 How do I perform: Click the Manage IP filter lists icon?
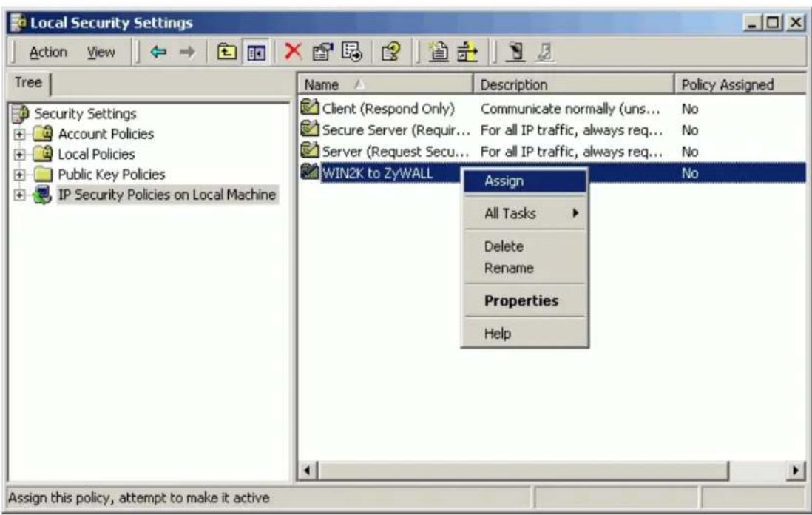pyautogui.click(x=467, y=52)
